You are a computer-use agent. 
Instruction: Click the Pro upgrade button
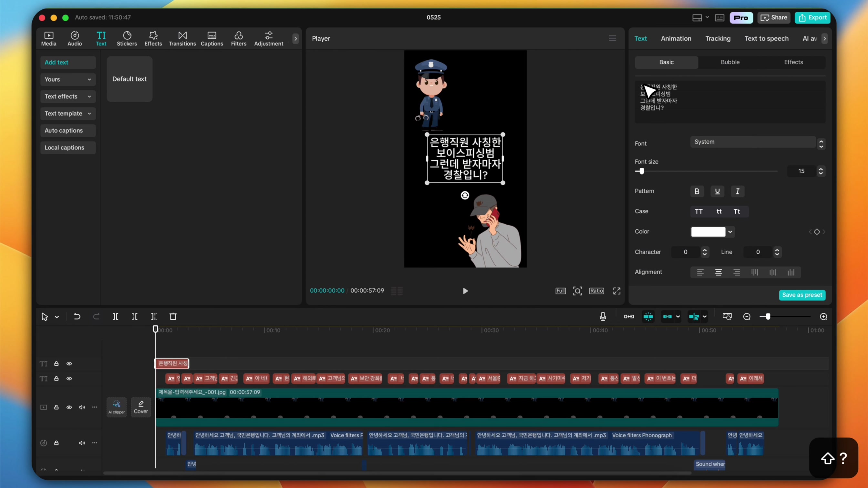[x=741, y=17]
